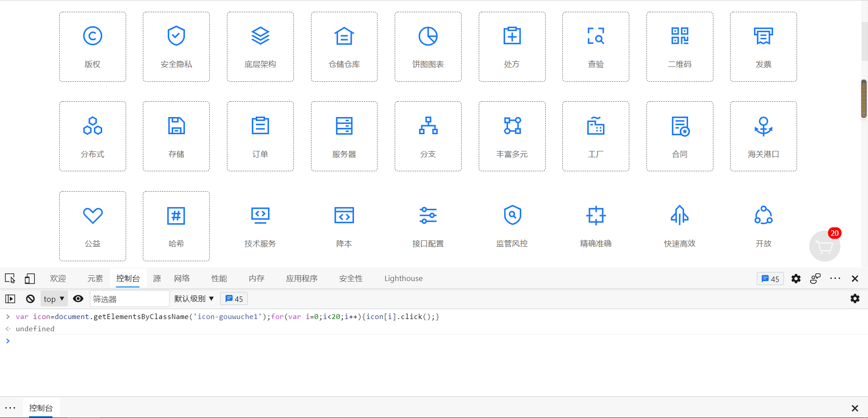Click the 分布式 hexagons icon

pos(93,126)
